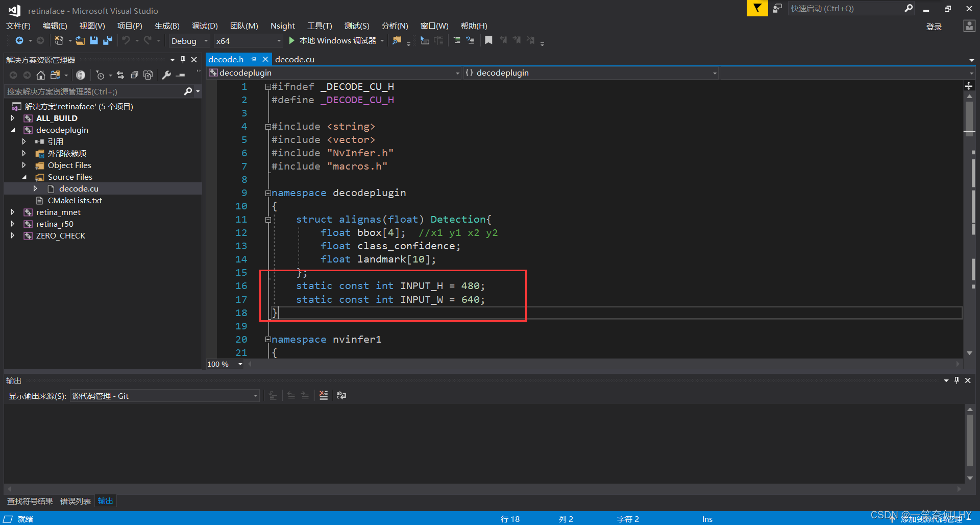
Task: Click the properties wrench icon in Solution Explorer
Action: click(x=166, y=75)
